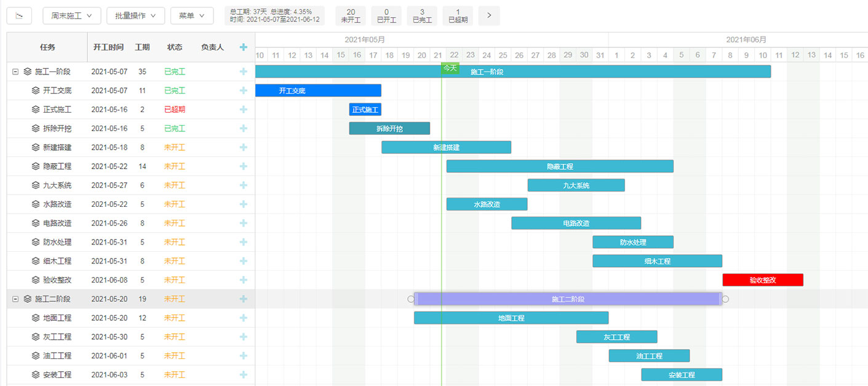Open the 周末施工 dropdown
The image size is (868, 386).
pos(71,15)
